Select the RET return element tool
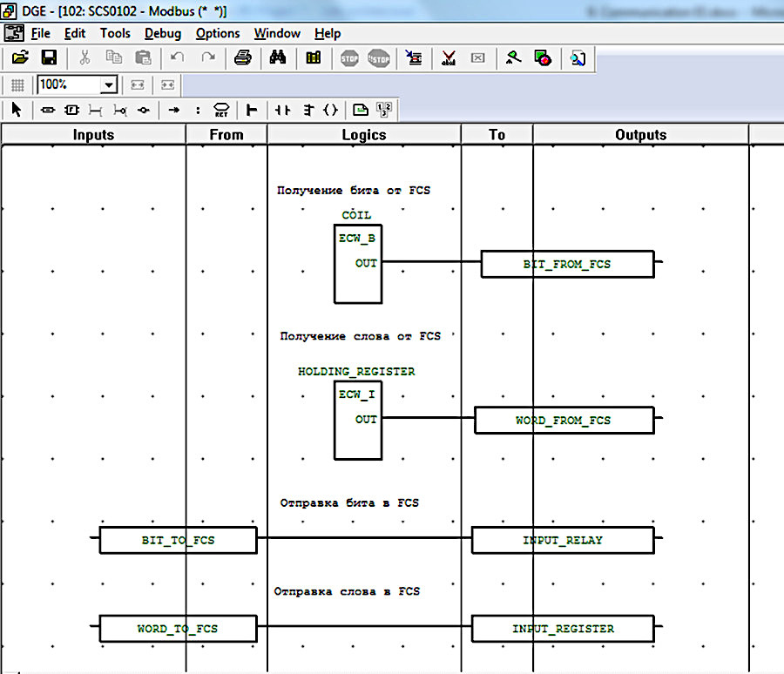Image resolution: width=784 pixels, height=674 pixels. (221, 110)
